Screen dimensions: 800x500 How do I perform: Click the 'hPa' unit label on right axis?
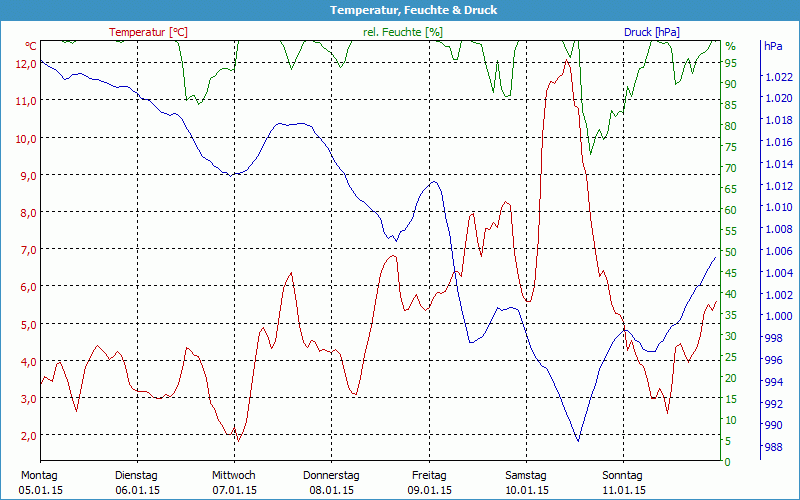pos(773,46)
